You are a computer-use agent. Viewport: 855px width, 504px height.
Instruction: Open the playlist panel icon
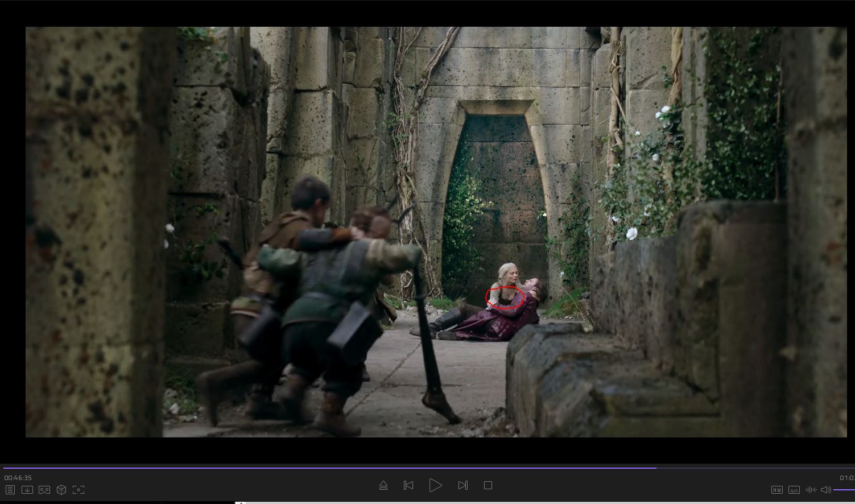pos(10,490)
